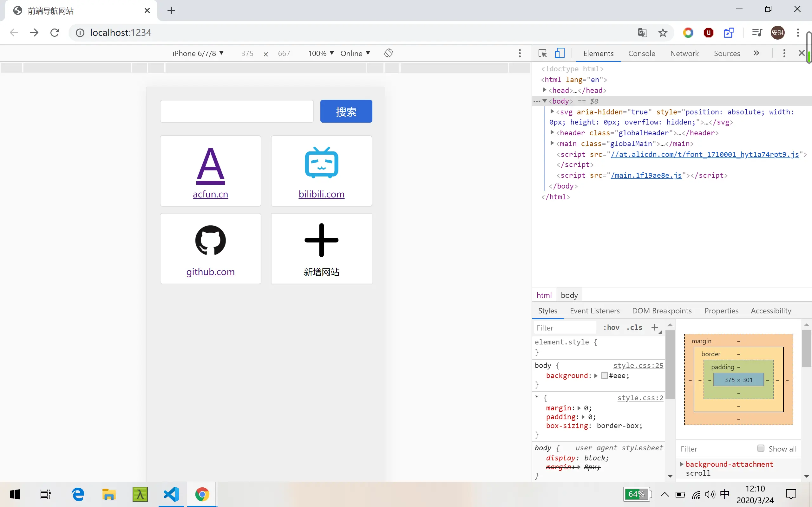Toggle the :hov element state panel
The image size is (812, 507).
[611, 328]
